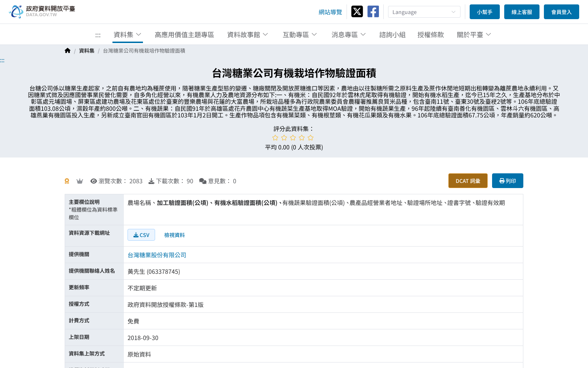Screen dimensions: 588x368
Task: Click the 小幫手 button
Action: pyautogui.click(x=485, y=12)
